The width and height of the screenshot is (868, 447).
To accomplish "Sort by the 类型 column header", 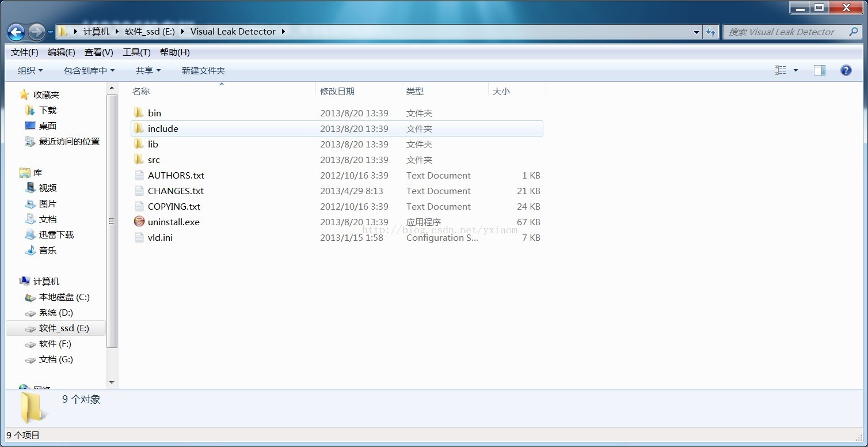I will coord(445,91).
